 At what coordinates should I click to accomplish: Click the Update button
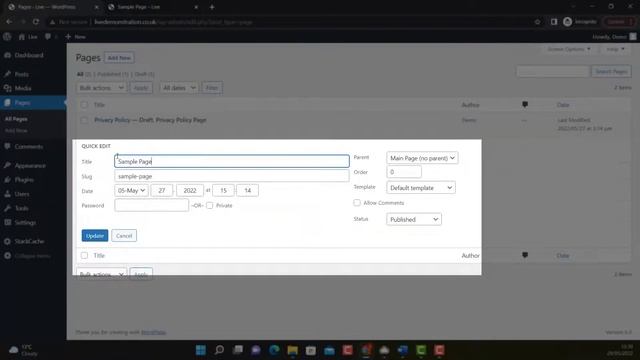[x=95, y=236]
